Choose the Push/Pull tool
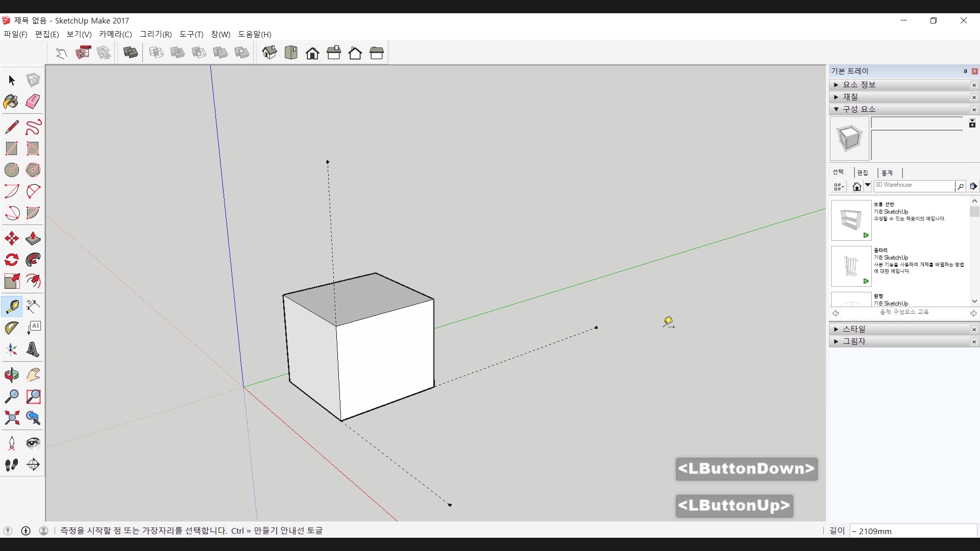 tap(33, 238)
